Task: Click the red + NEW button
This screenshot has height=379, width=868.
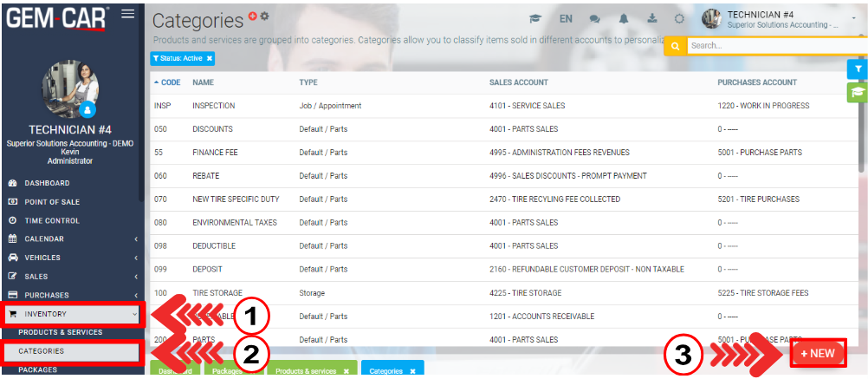Action: [x=817, y=354]
